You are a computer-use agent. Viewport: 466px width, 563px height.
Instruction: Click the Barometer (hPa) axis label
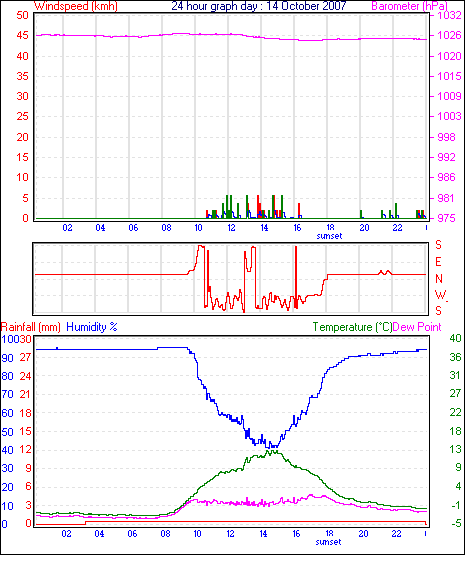[410, 6]
